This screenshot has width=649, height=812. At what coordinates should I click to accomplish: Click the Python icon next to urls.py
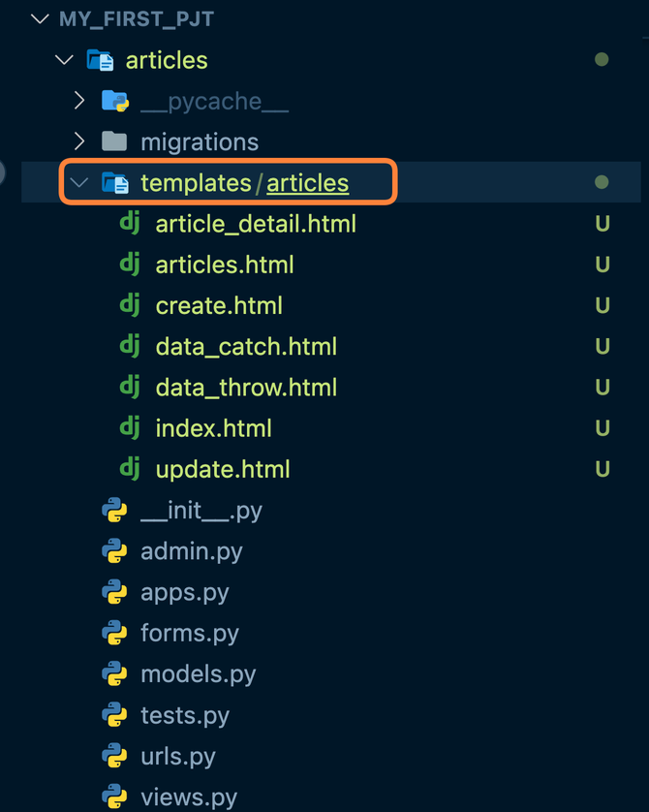[114, 756]
